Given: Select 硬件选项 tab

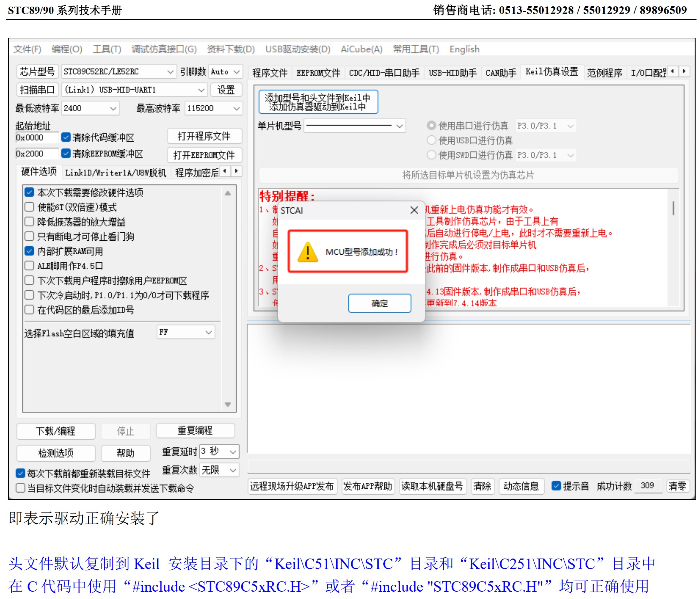Looking at the screenshot, I should [39, 171].
